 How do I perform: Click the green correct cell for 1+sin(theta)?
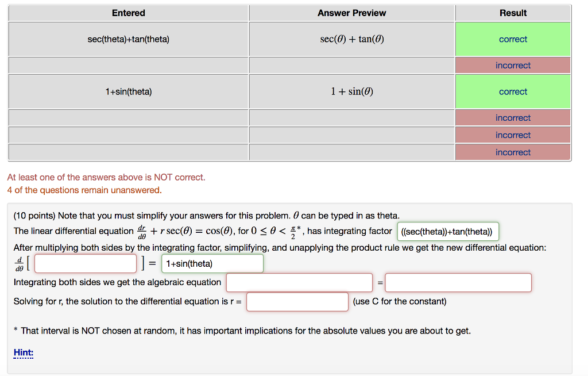513,91
